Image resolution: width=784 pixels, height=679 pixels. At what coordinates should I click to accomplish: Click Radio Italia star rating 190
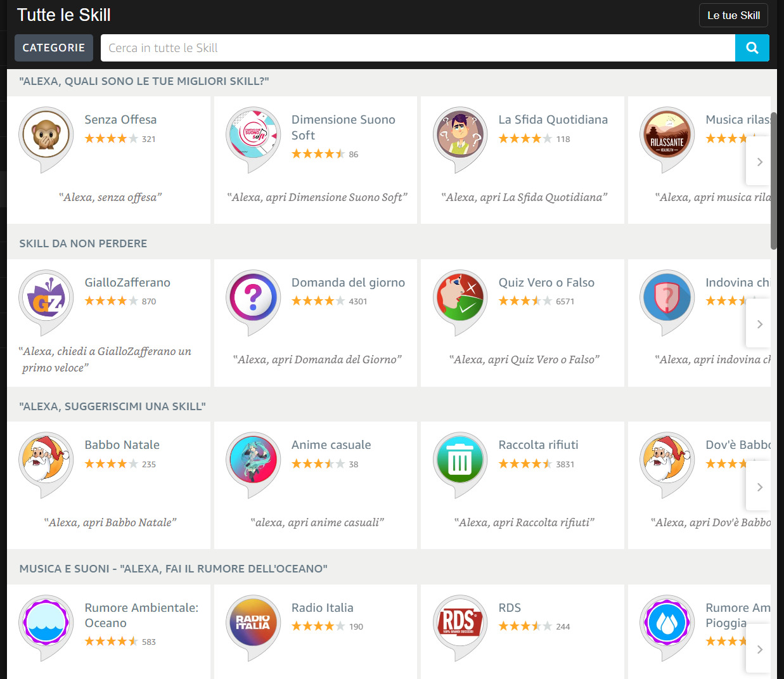pos(327,626)
